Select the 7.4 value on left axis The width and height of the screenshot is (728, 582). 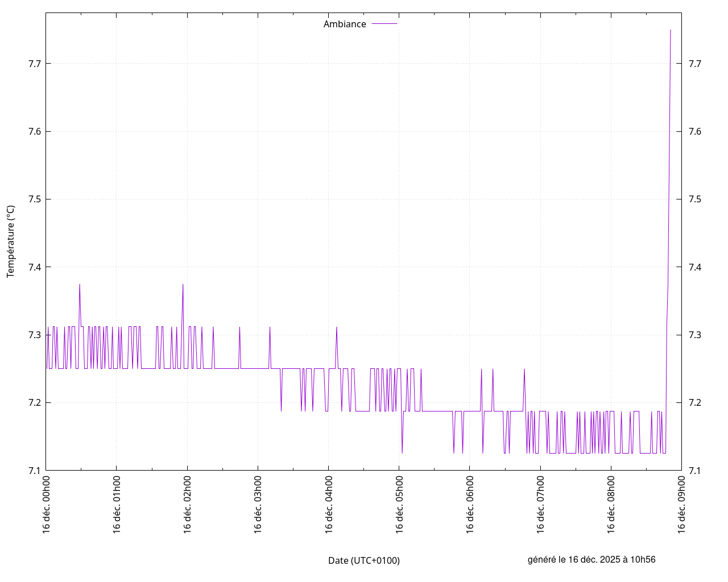[x=35, y=267]
